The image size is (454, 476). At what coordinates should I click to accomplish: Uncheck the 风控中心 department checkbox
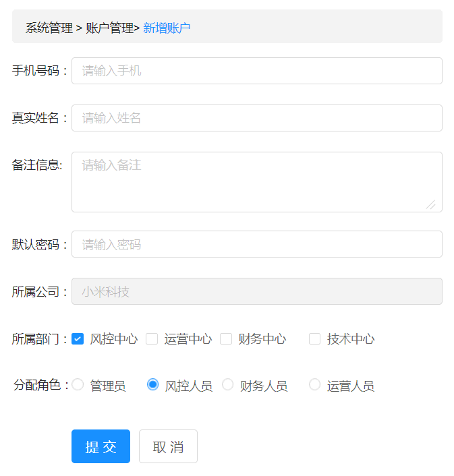coord(78,338)
